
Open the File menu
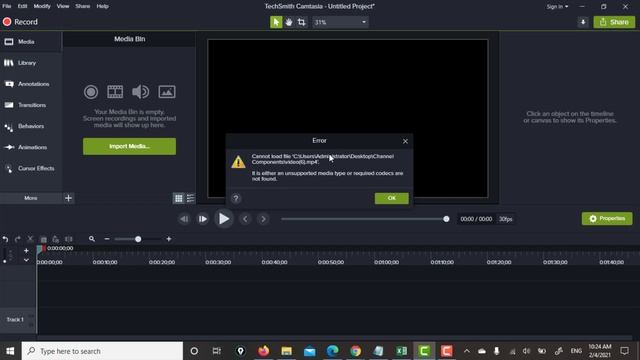point(7,6)
